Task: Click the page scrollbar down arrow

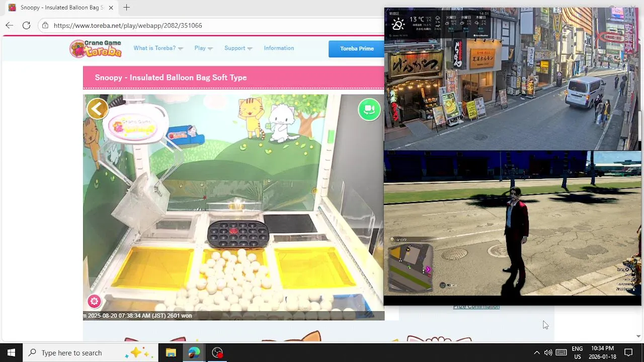Action: (x=638, y=336)
